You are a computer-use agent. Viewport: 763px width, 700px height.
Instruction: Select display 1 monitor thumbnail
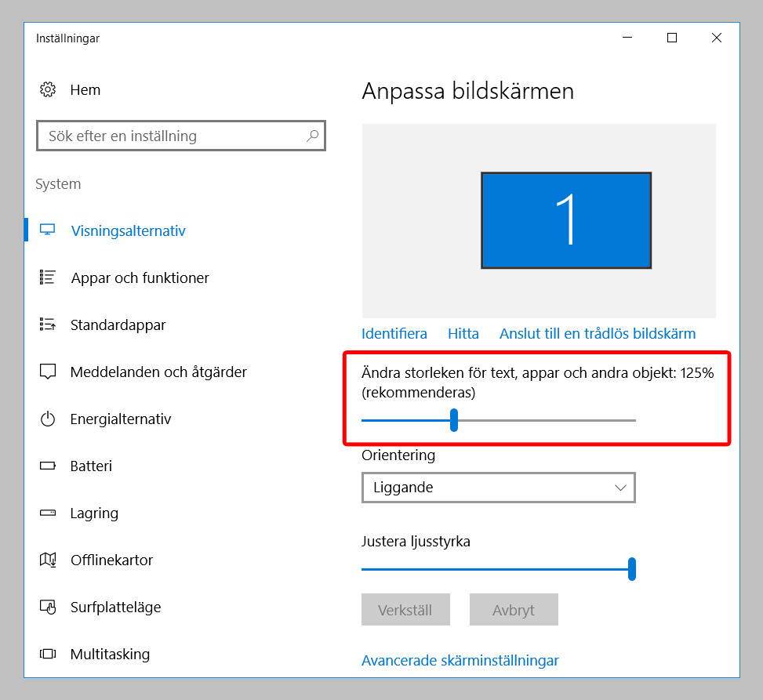pyautogui.click(x=566, y=219)
